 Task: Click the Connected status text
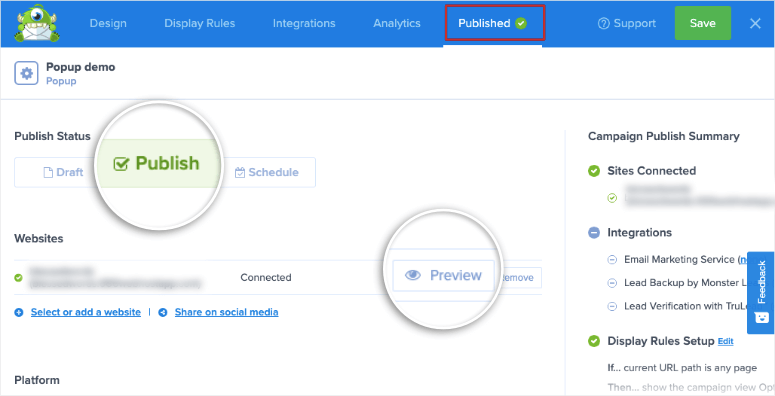click(x=266, y=278)
